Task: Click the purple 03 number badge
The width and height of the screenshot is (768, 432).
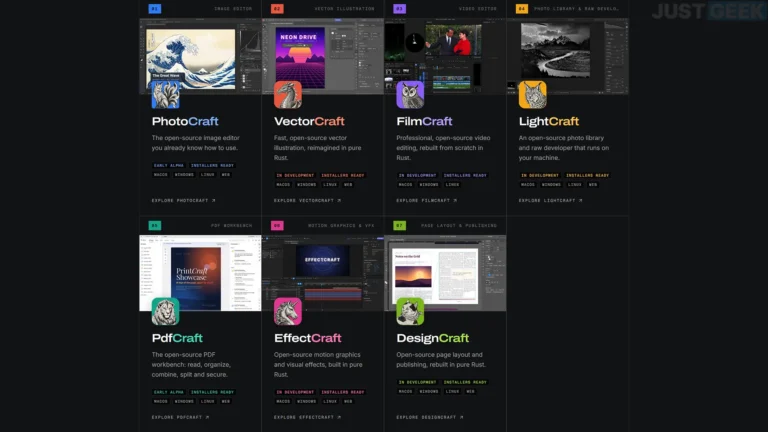Action: (x=400, y=9)
